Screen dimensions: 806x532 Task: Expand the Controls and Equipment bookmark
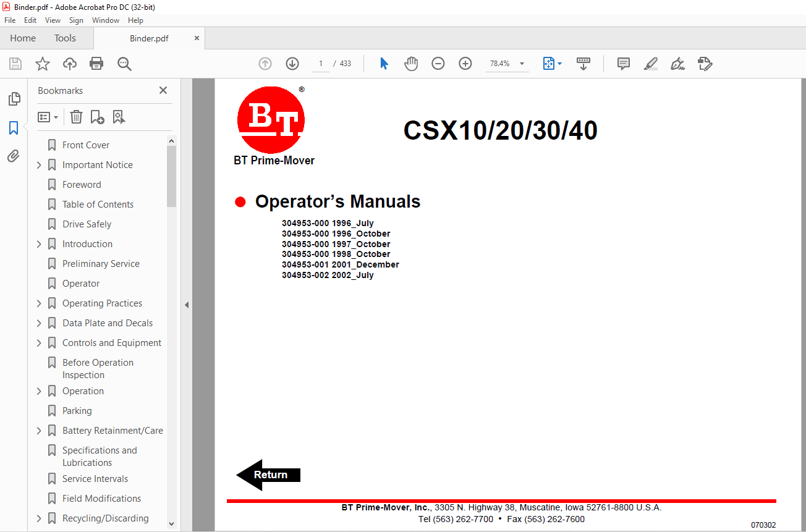pos(39,343)
